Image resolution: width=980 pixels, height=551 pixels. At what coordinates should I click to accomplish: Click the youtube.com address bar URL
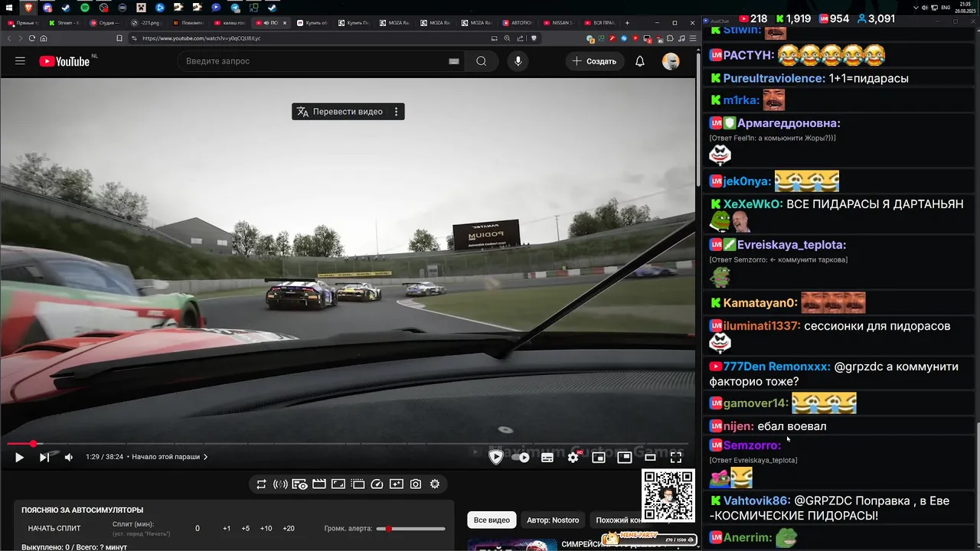201,38
